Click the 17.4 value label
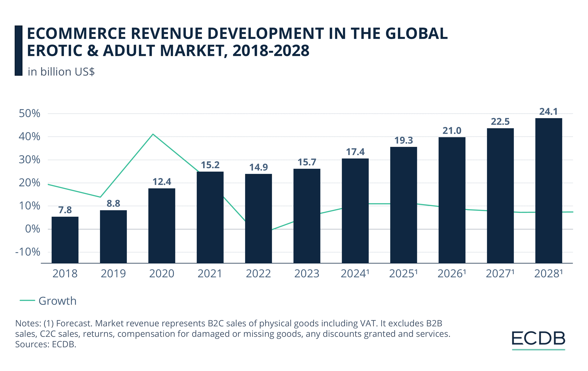The image size is (588, 371). tap(355, 152)
